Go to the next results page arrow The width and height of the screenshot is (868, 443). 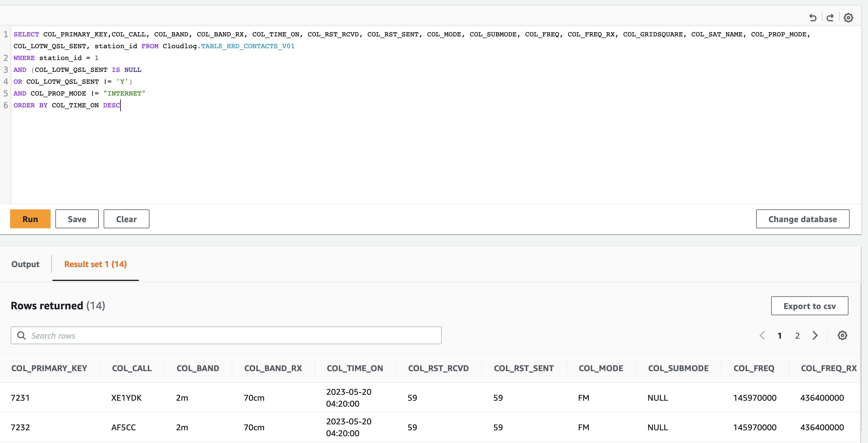click(815, 335)
